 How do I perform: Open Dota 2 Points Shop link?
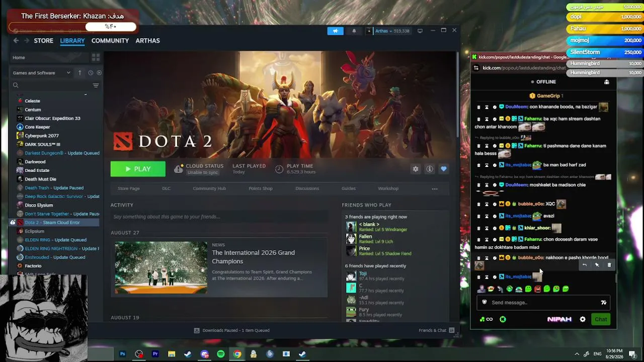261,189
